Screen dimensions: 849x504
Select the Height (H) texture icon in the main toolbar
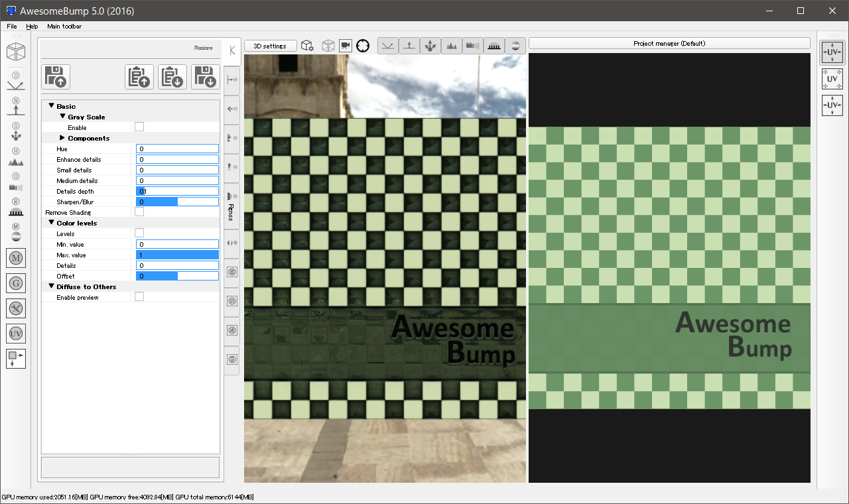tap(16, 158)
